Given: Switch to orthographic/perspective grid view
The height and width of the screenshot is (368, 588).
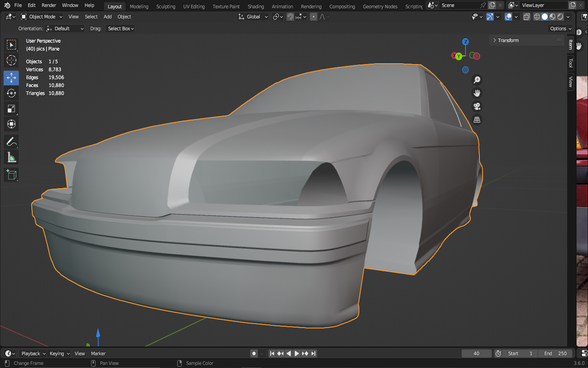Looking at the screenshot, I should point(477,120).
